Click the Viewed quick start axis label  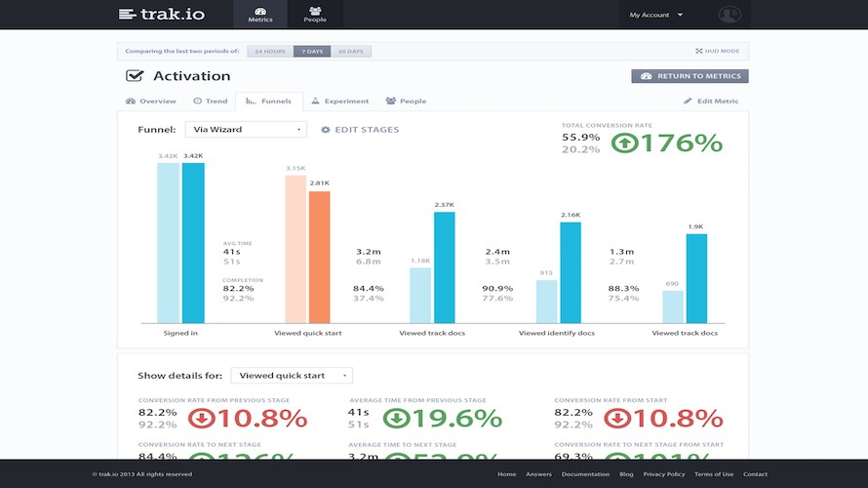pyautogui.click(x=308, y=334)
